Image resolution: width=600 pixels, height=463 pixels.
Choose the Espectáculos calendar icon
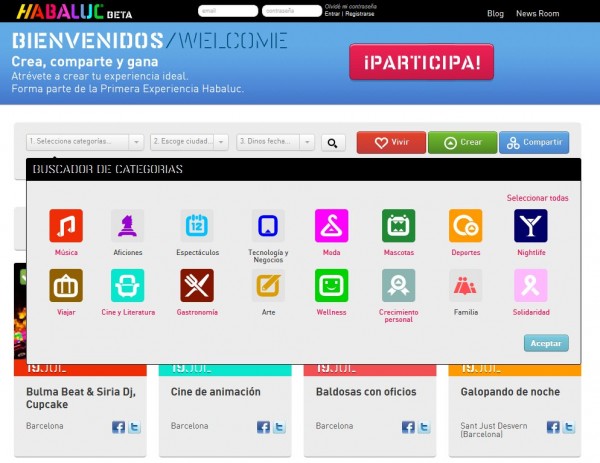[x=197, y=225]
